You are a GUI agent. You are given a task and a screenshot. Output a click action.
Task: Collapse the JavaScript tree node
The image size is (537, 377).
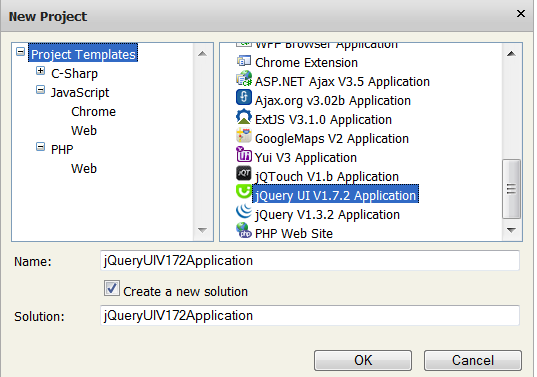pos(40,90)
